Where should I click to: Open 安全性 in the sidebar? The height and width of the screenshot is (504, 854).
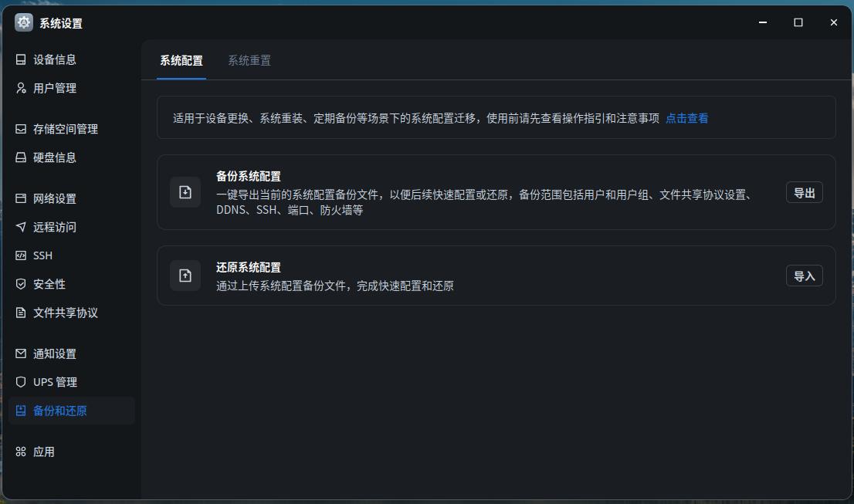coord(71,284)
